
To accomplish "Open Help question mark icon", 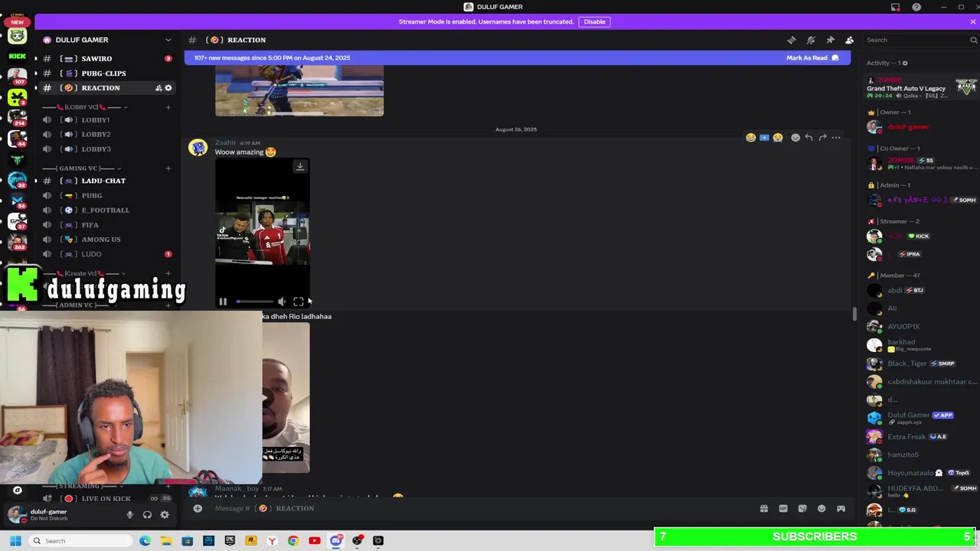I will [916, 7].
